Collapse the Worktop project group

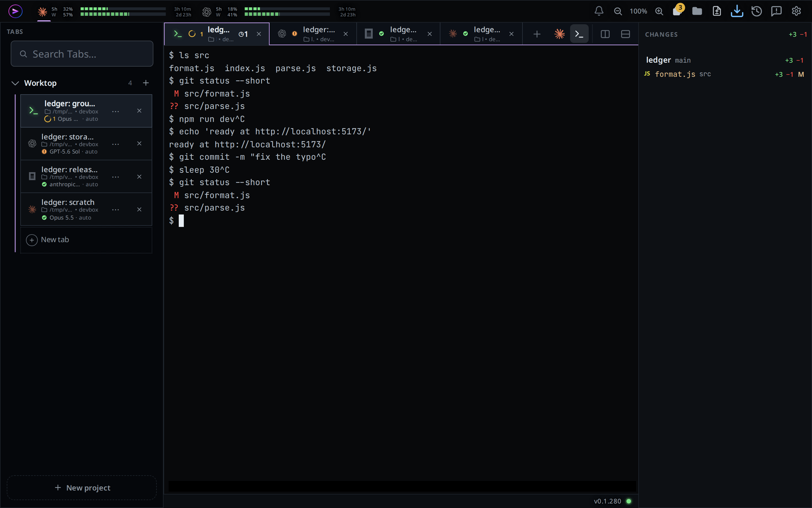pos(15,83)
